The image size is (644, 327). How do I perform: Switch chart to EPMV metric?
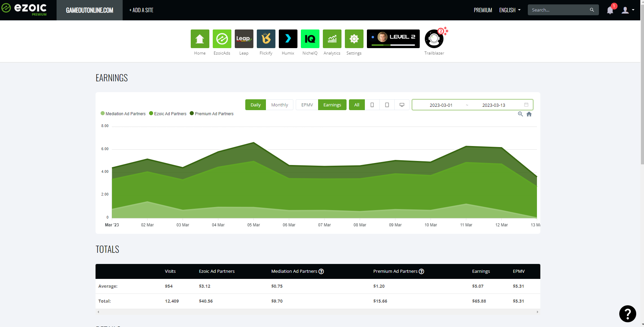307,105
